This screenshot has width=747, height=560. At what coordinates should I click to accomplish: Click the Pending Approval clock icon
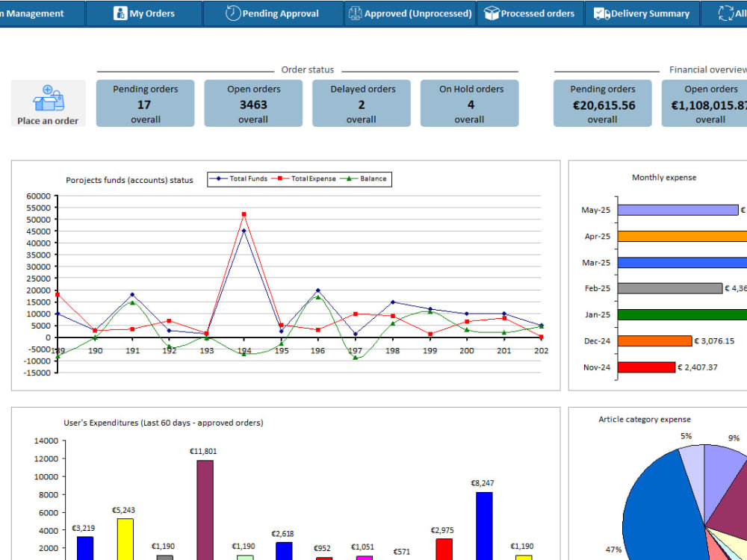coord(233,13)
